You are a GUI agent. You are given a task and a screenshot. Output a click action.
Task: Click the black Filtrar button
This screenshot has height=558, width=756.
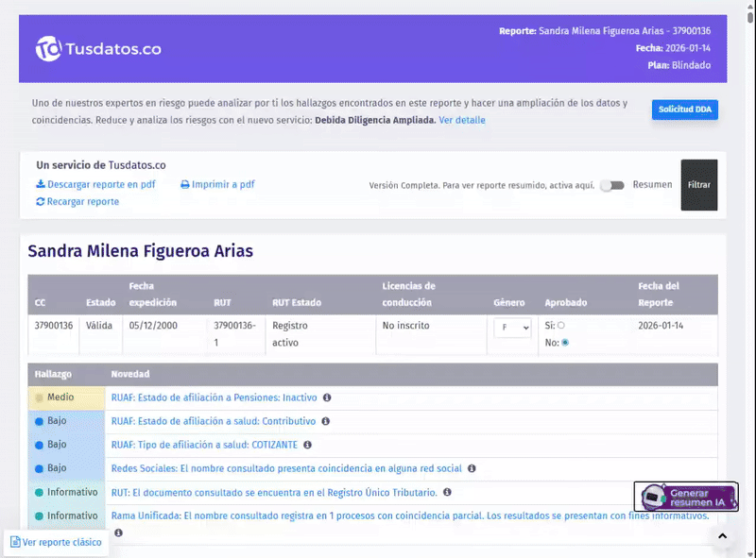[x=699, y=185]
